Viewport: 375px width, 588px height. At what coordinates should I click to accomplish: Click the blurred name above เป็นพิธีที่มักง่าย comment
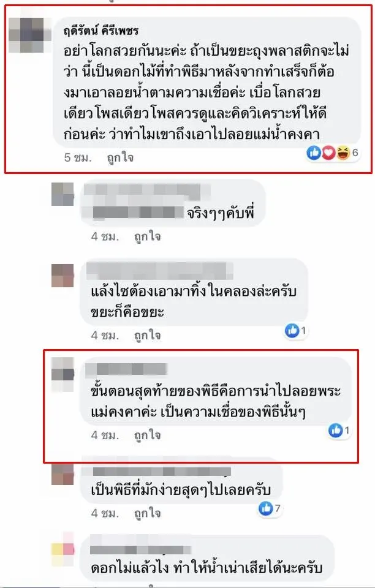click(161, 472)
